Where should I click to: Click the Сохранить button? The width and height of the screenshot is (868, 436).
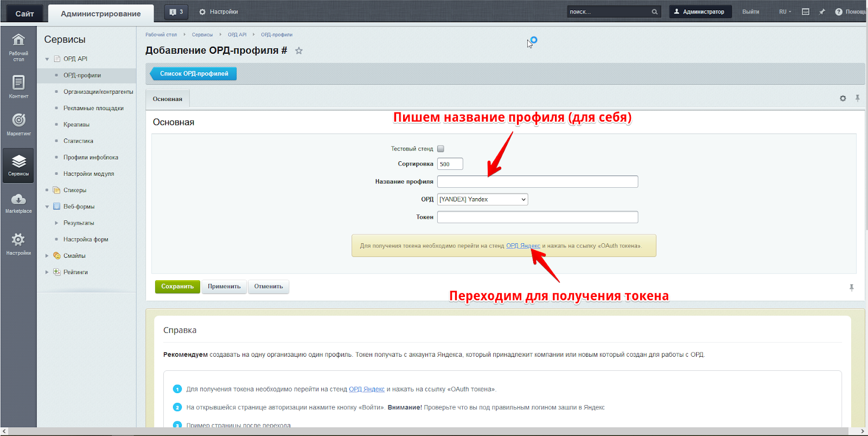(177, 287)
